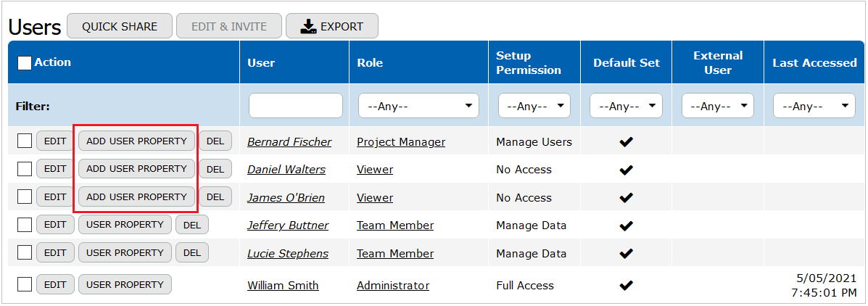Check the box for Daniel Walters

(25, 170)
